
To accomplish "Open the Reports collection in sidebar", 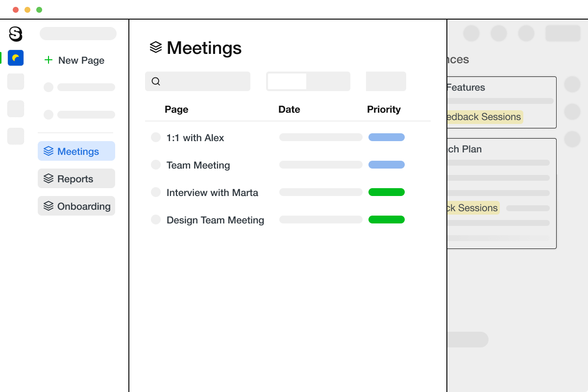I will [x=76, y=179].
